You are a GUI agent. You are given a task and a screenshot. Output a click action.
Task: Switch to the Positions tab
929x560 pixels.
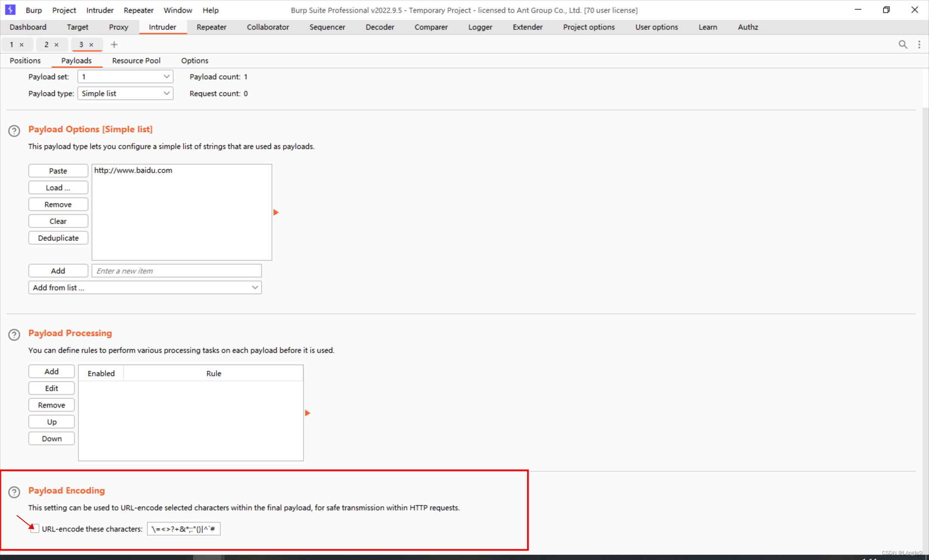[x=25, y=61]
